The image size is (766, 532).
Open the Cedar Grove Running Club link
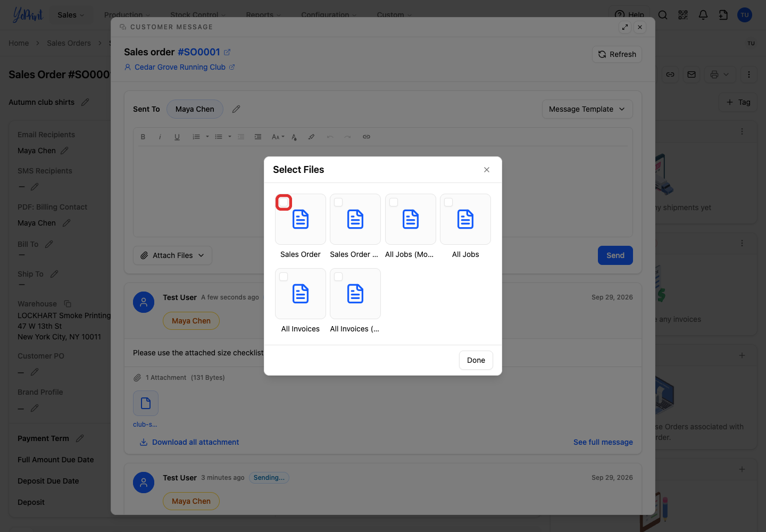(180, 67)
